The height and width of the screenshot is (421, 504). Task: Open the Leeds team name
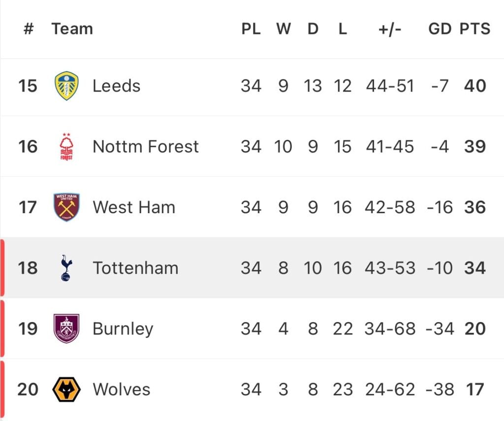point(116,86)
